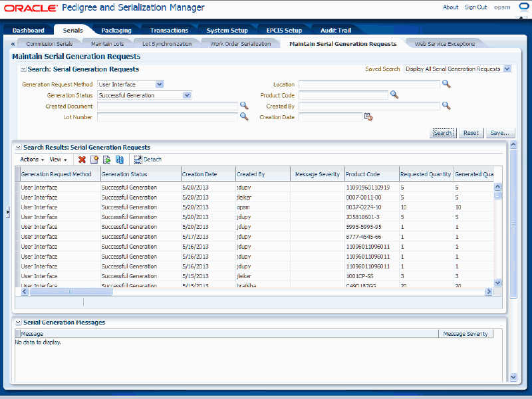Click the Reset button

[x=471, y=133]
